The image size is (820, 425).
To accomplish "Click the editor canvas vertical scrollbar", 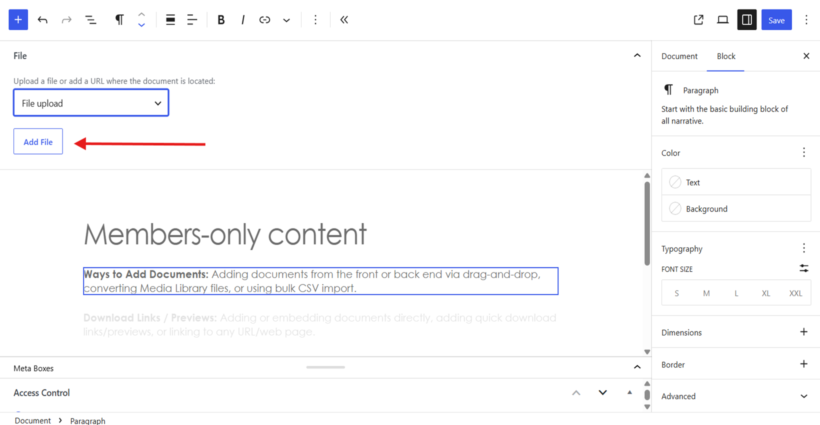I will click(647, 223).
